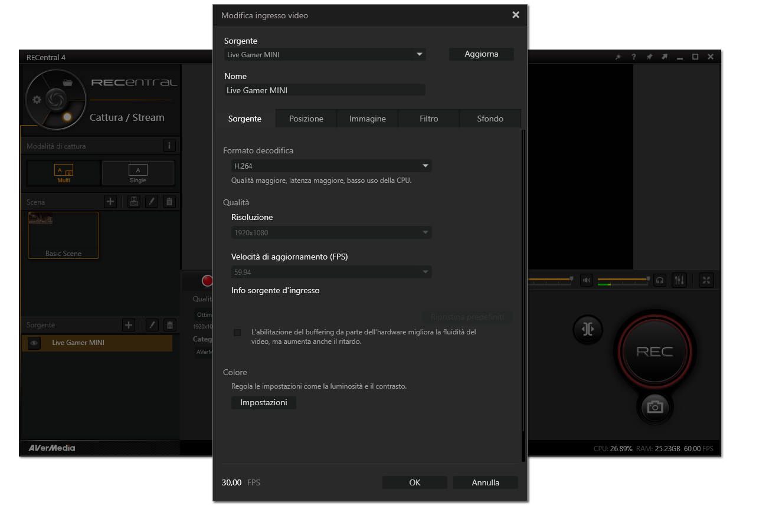Enable hardware buffering checkbox
Screen dimensions: 766x532
[237, 333]
